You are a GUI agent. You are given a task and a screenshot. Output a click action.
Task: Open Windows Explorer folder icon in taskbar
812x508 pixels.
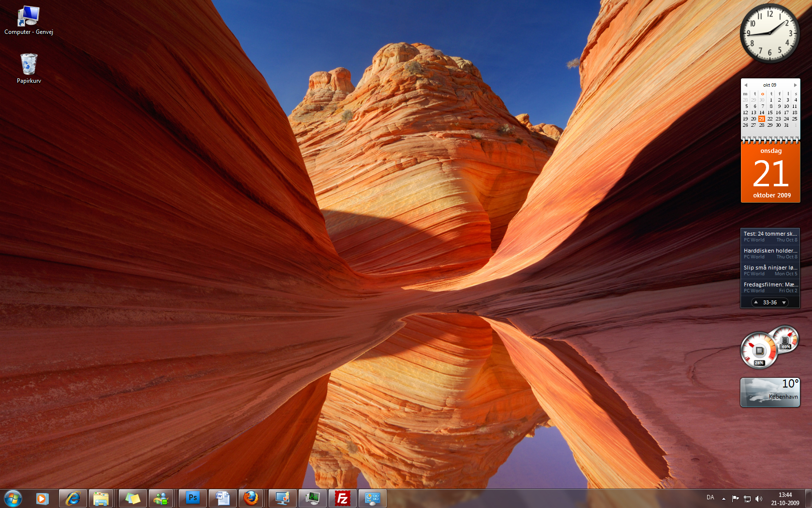tap(101, 498)
